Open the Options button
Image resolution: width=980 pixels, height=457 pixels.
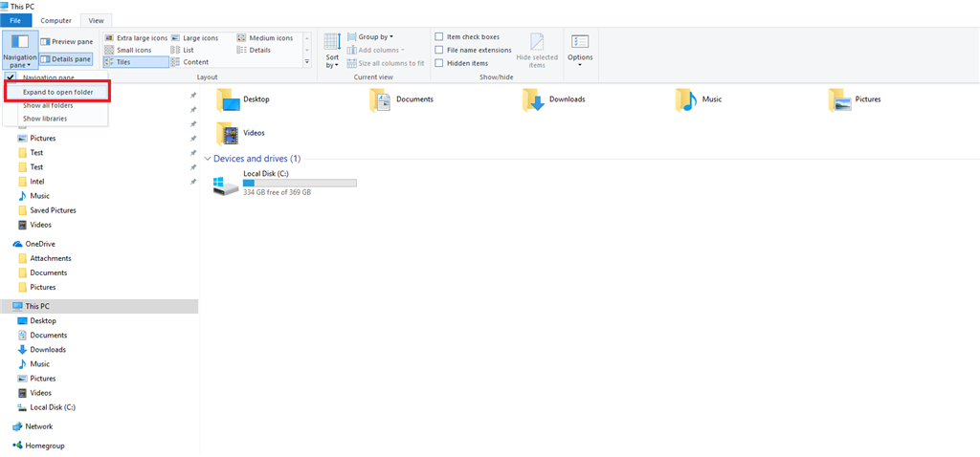[580, 52]
